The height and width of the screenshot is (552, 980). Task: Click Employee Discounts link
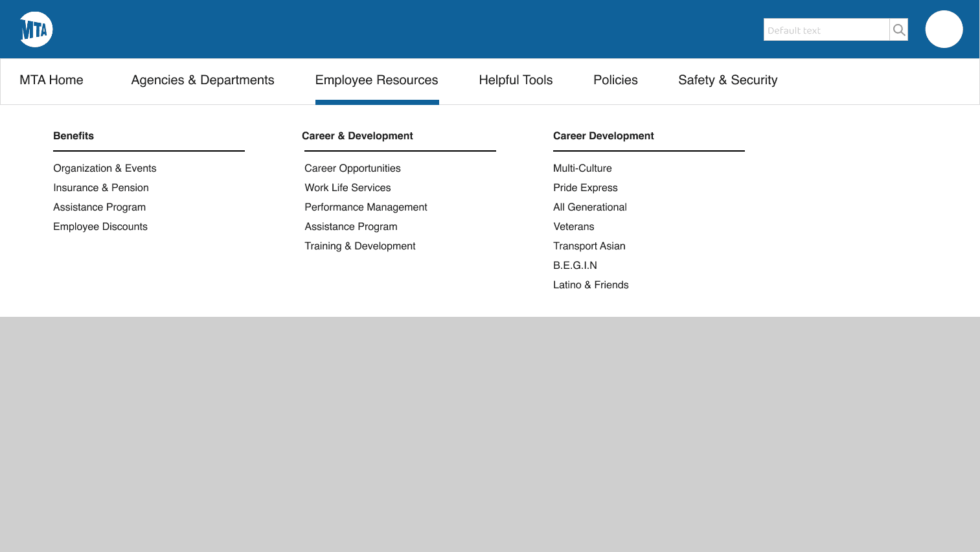(x=100, y=227)
